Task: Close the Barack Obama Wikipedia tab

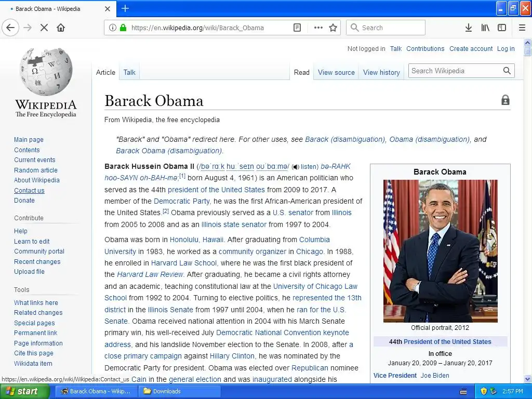Action: click(108, 9)
